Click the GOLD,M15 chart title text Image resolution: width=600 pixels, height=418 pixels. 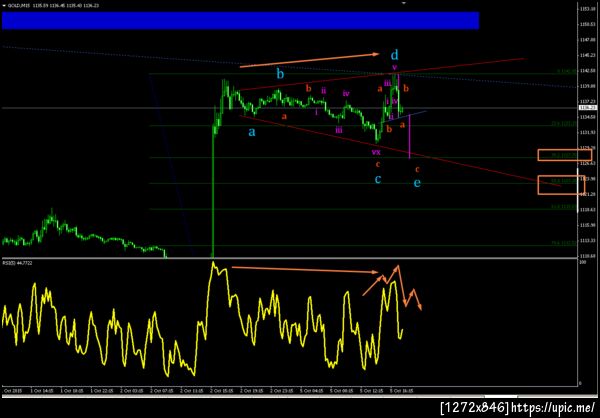(17, 6)
